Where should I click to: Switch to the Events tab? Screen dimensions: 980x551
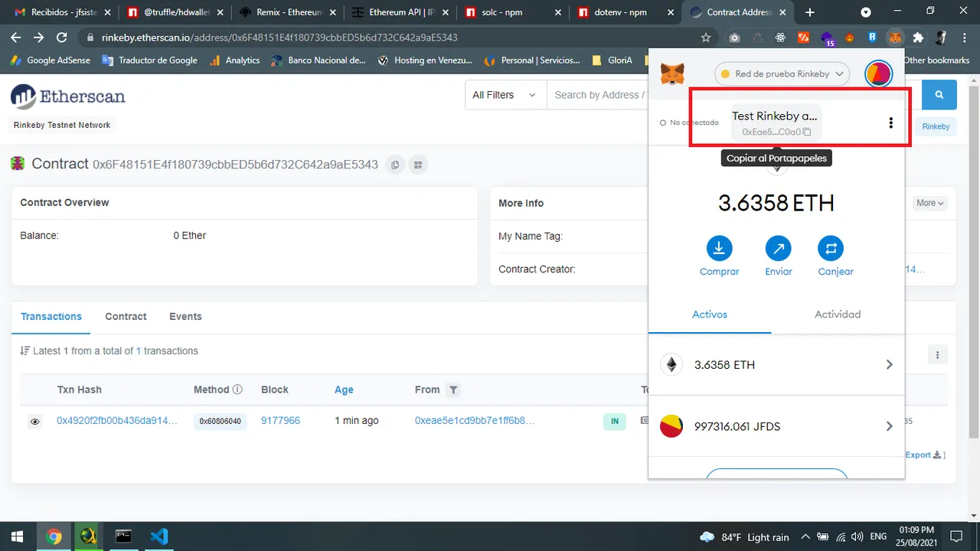point(185,316)
